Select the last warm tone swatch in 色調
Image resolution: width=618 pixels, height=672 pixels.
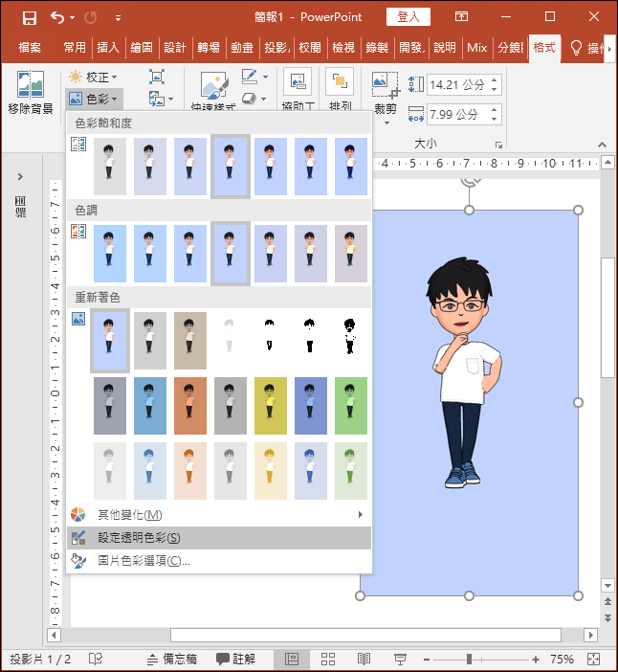click(x=351, y=254)
